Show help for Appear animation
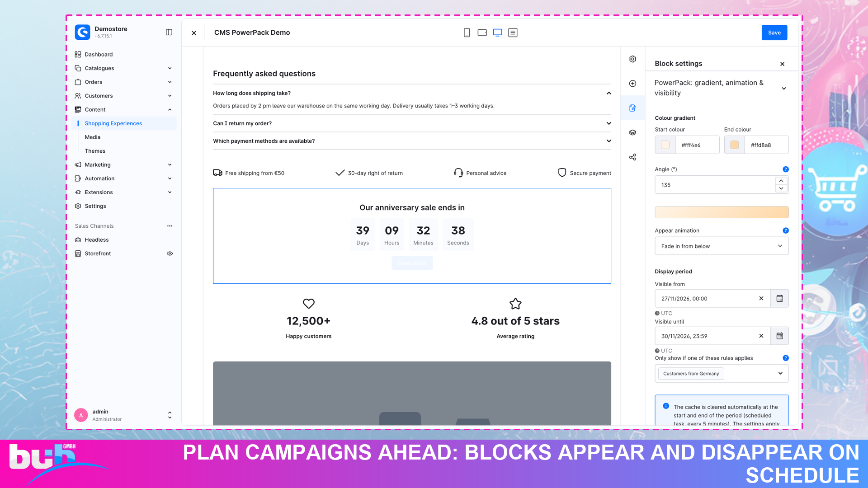Viewport: 868px width, 488px height. point(786,230)
